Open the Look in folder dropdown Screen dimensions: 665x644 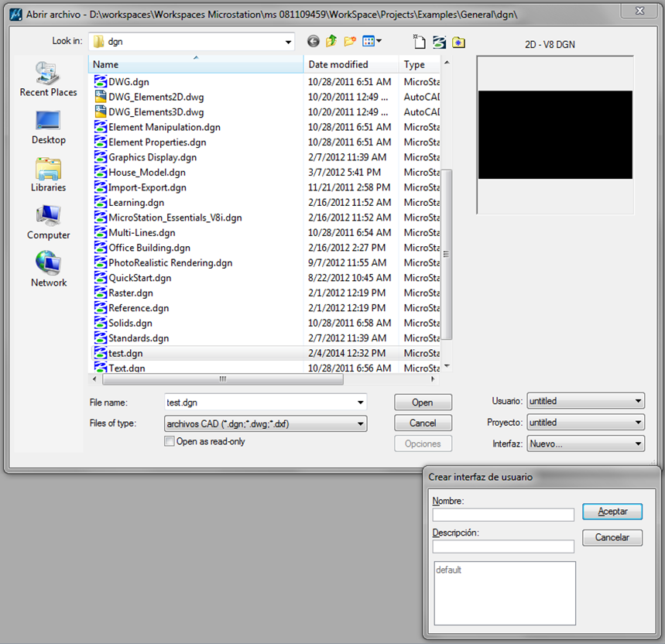pos(290,41)
